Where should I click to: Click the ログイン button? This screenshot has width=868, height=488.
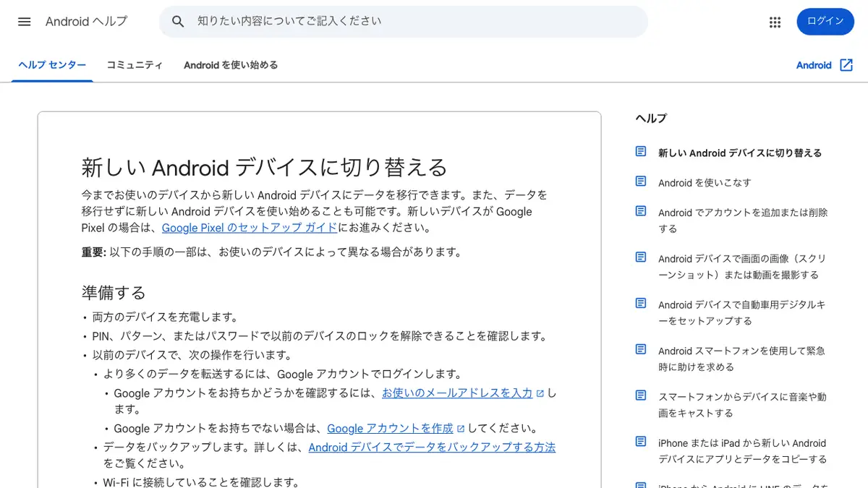[825, 22]
